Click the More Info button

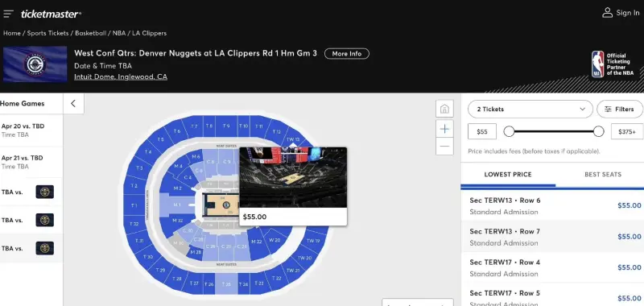click(347, 54)
